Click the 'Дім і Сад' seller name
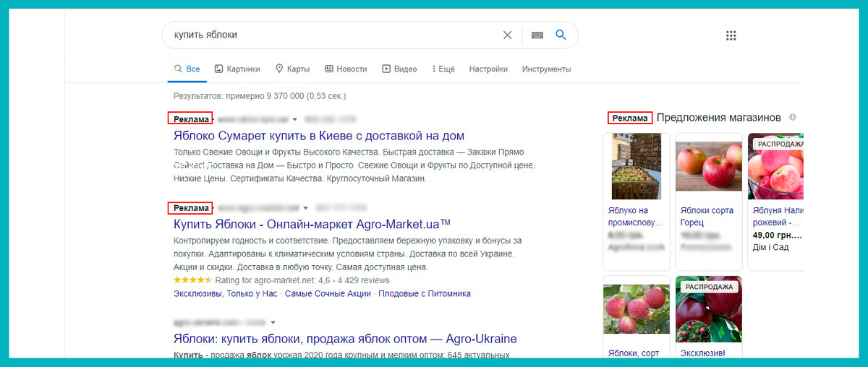Image resolution: width=868 pixels, height=367 pixels. tap(771, 247)
